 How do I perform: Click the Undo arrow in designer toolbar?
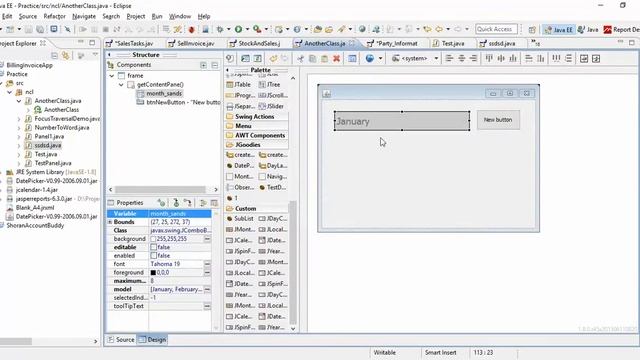(x=273, y=58)
